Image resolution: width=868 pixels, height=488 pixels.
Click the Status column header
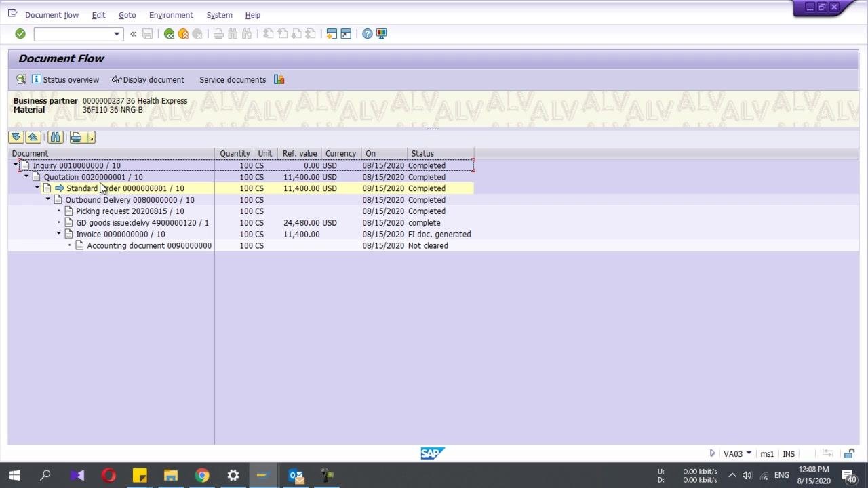pyautogui.click(x=441, y=153)
